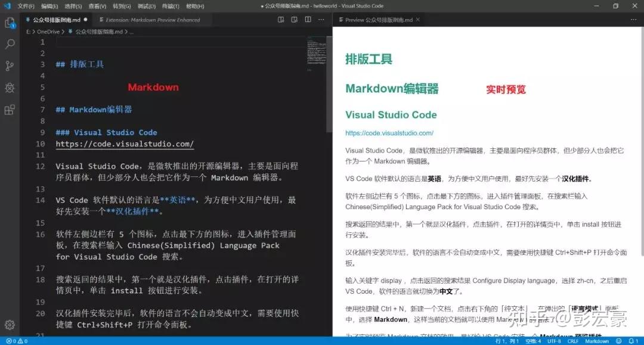Open the Source Control view
644x345 pixels.
(10, 66)
